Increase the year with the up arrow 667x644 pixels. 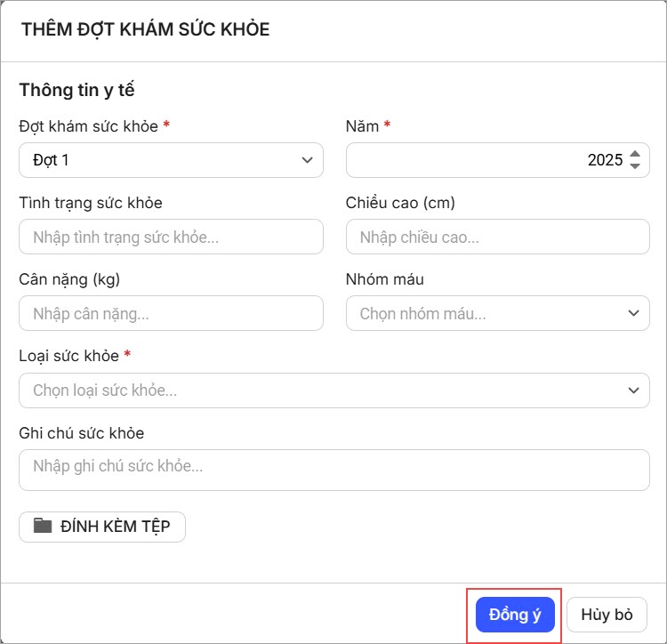coord(634,154)
